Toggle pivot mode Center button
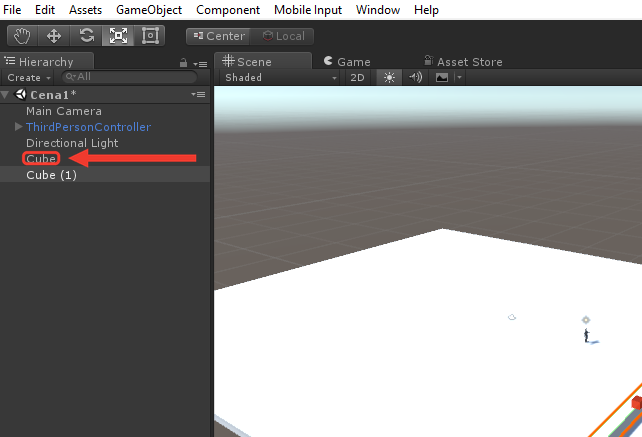This screenshot has width=642, height=437. click(x=218, y=36)
